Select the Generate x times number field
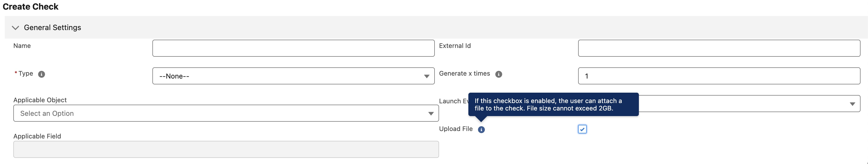Viewport: 868px width, 164px height. tap(719, 76)
